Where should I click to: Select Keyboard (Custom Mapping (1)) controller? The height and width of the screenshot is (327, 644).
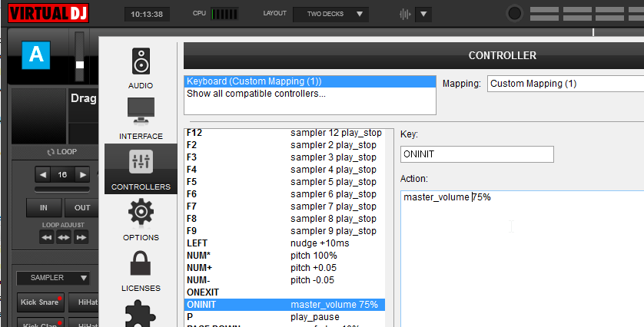click(310, 81)
